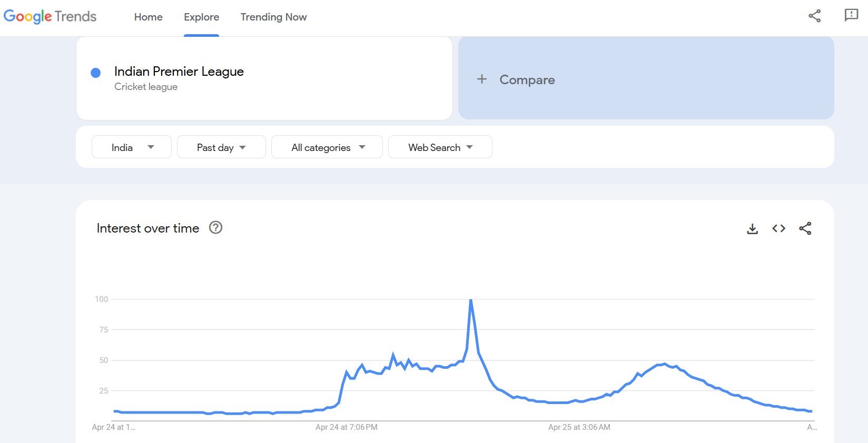Screen dimensions: 868x443
Task: Expand the India region dropdown
Action: point(132,147)
